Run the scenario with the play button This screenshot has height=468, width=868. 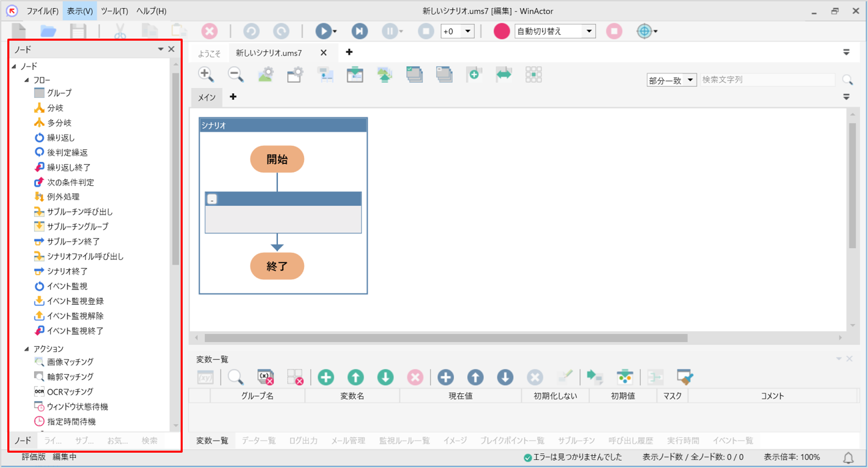(323, 31)
